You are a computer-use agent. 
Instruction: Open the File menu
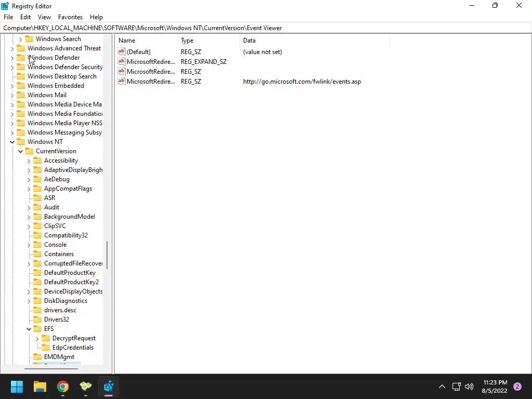[x=8, y=17]
